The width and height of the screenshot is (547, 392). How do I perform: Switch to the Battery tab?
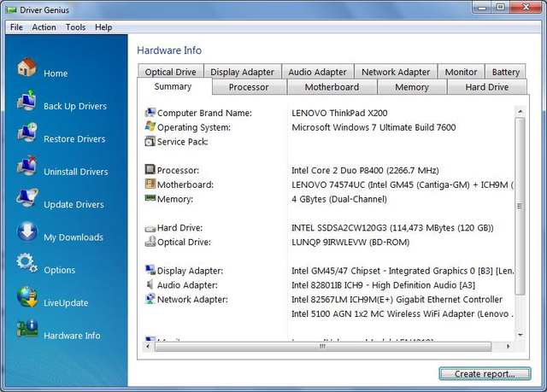505,72
